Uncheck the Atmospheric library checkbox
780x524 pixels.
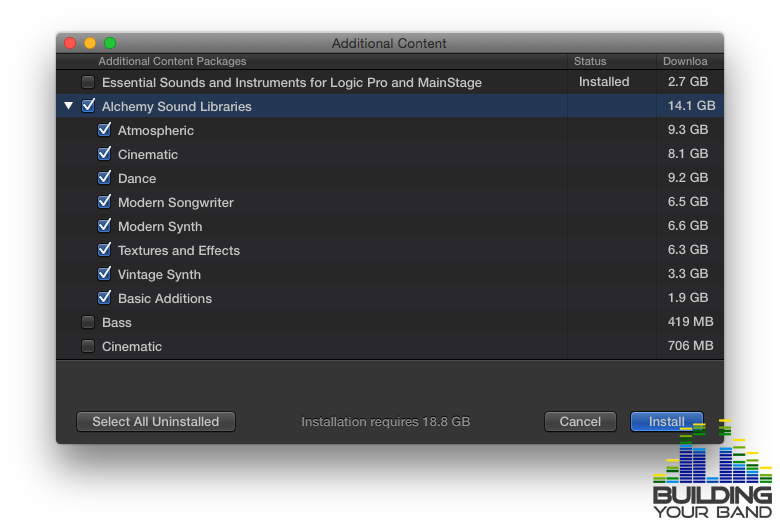(104, 129)
